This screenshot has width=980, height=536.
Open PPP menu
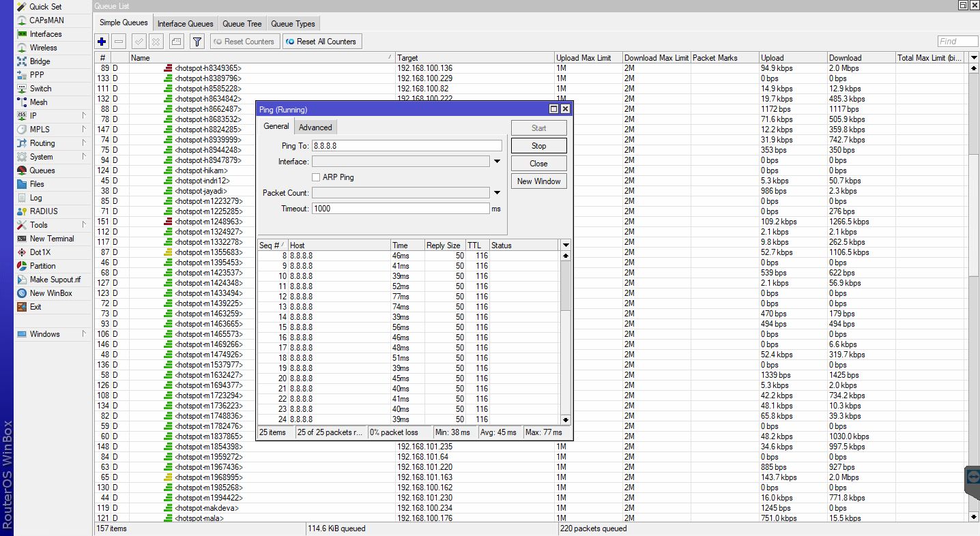coord(36,75)
